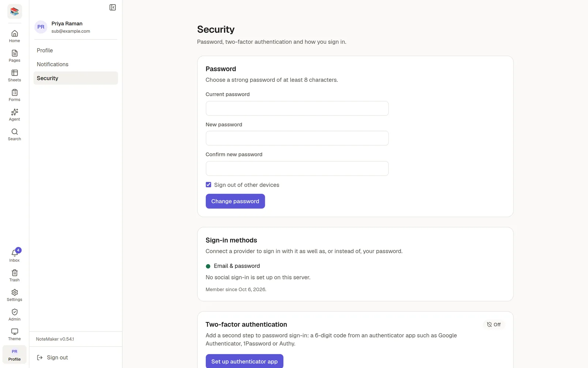Click the Security page title
588x368 pixels.
[x=216, y=29]
